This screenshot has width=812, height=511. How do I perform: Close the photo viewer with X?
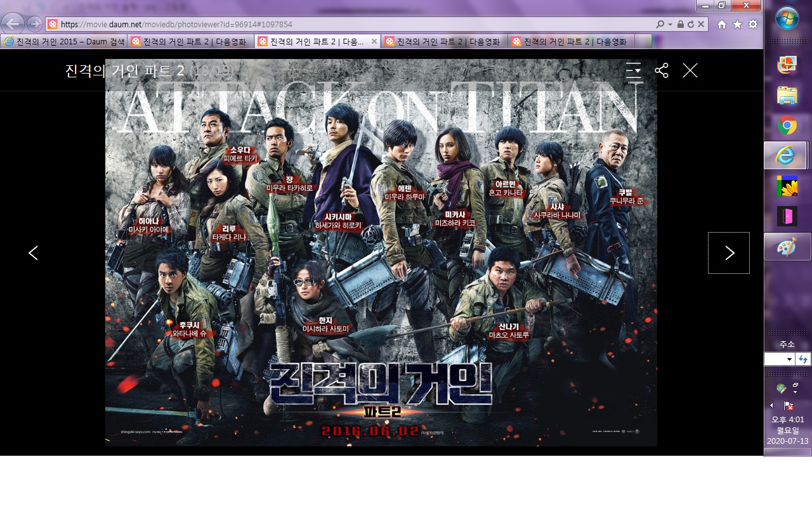690,70
